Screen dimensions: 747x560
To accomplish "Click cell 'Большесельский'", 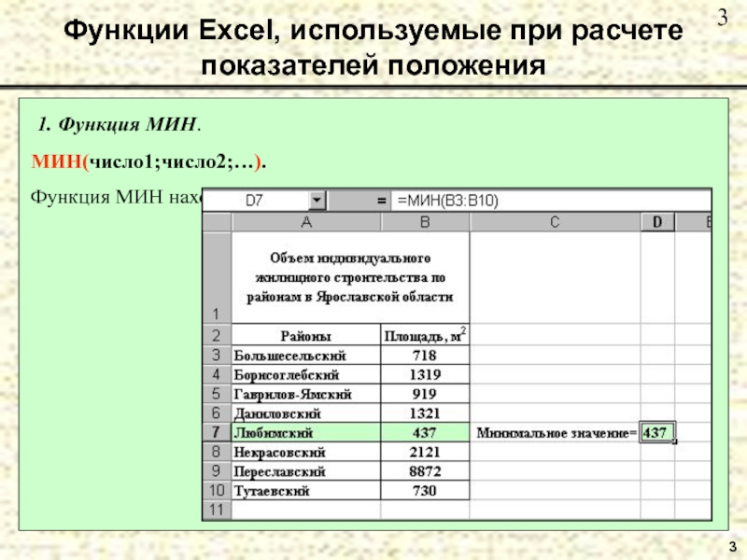I will (x=306, y=356).
